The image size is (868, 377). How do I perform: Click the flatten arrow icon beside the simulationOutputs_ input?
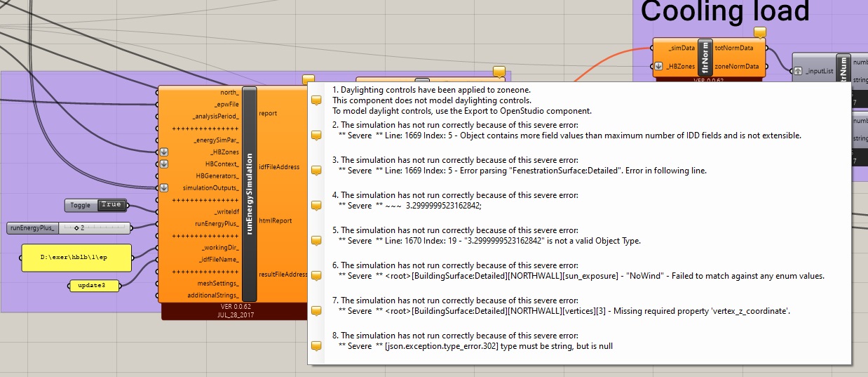(x=163, y=187)
